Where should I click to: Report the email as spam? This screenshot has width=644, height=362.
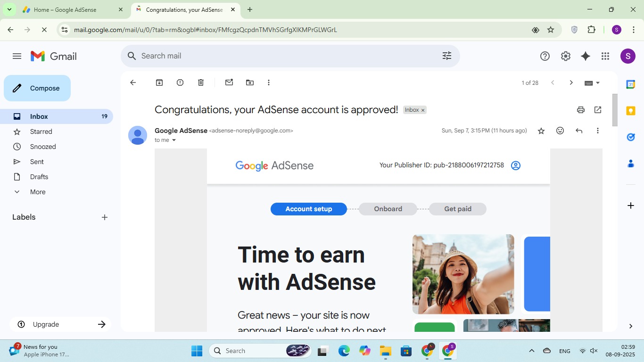(180, 82)
